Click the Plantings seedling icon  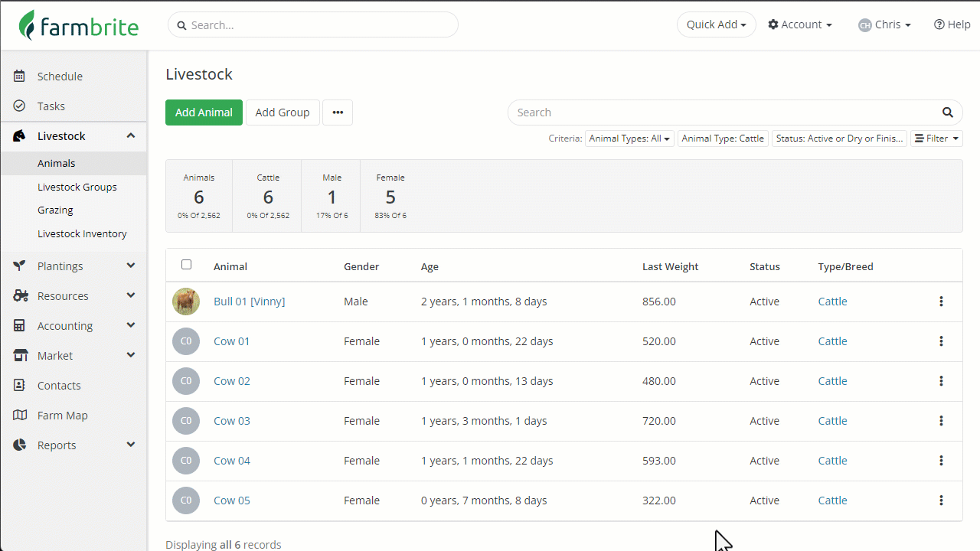pyautogui.click(x=20, y=266)
